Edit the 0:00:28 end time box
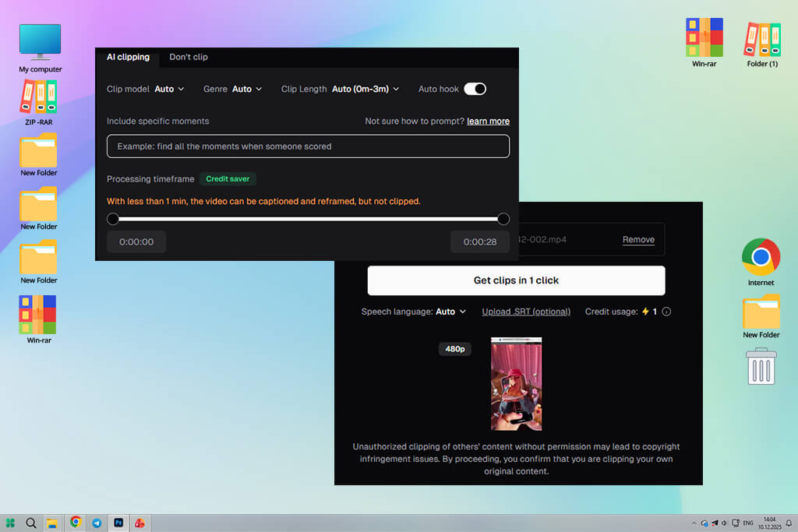 (x=480, y=242)
